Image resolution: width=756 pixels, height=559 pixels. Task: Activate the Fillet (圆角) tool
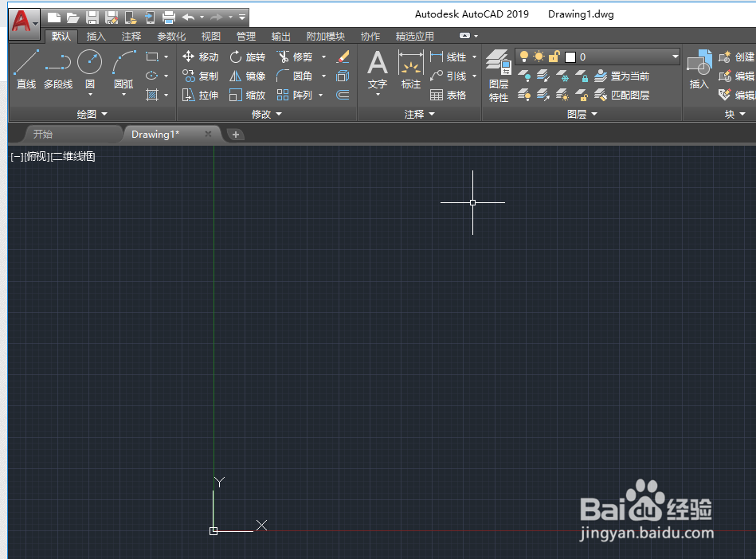(295, 76)
